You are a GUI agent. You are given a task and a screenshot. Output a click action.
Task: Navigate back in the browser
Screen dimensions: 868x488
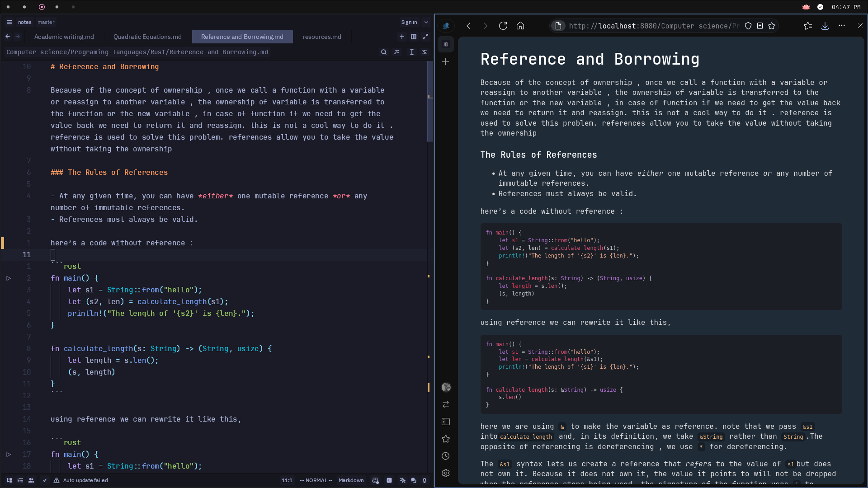pos(469,26)
